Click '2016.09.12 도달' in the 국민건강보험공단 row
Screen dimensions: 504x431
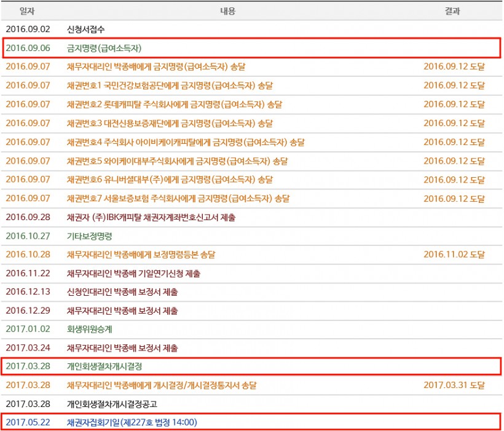click(454, 85)
